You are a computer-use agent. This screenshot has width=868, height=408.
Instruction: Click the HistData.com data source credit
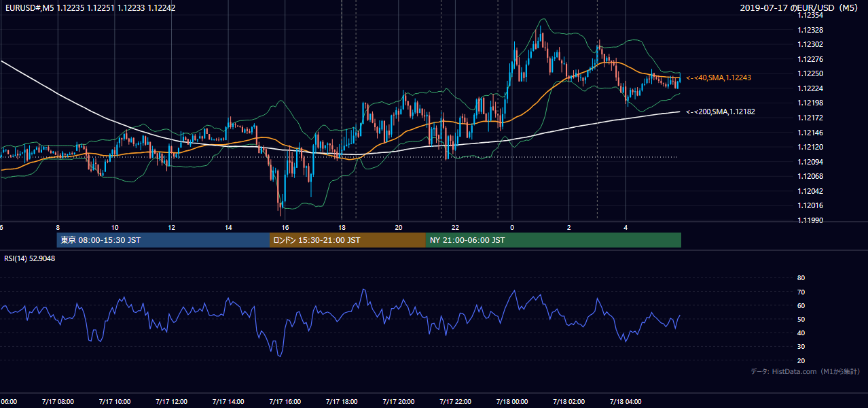(x=806, y=371)
